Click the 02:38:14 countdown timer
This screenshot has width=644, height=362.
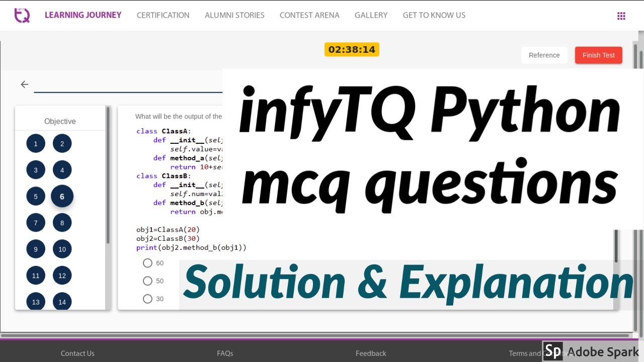pyautogui.click(x=352, y=50)
